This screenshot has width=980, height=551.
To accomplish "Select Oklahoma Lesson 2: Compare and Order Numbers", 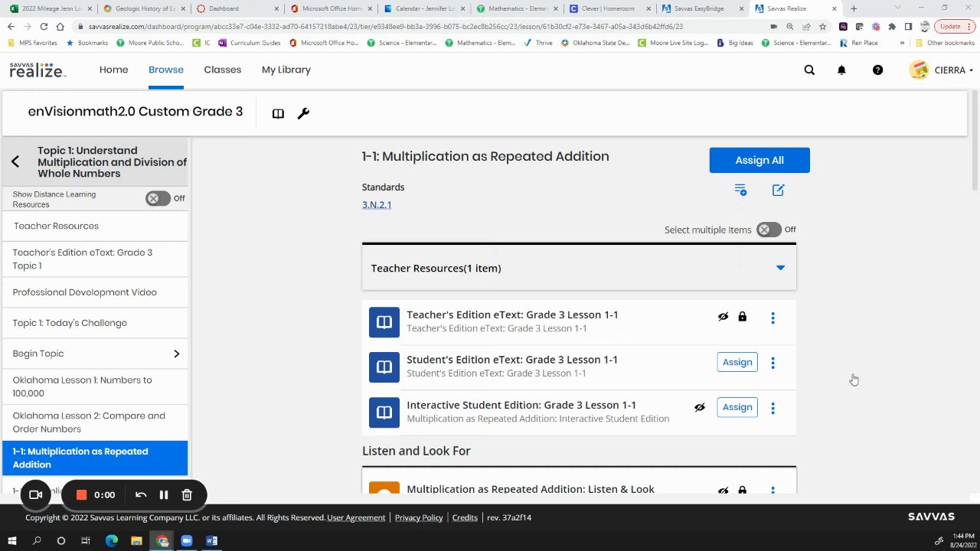I will click(95, 422).
